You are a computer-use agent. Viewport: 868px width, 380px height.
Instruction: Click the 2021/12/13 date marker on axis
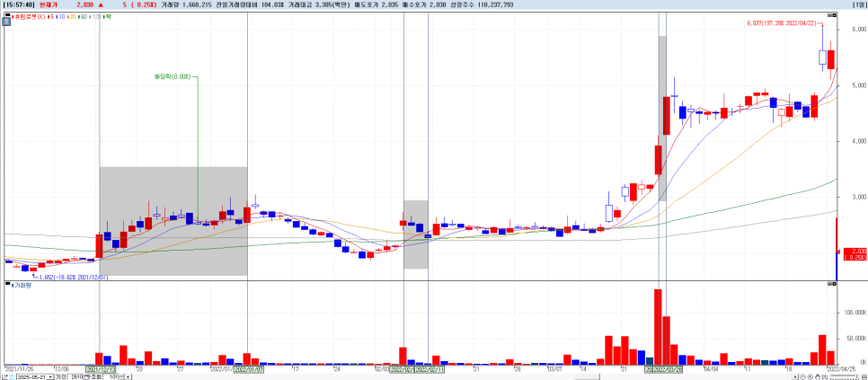[101, 369]
